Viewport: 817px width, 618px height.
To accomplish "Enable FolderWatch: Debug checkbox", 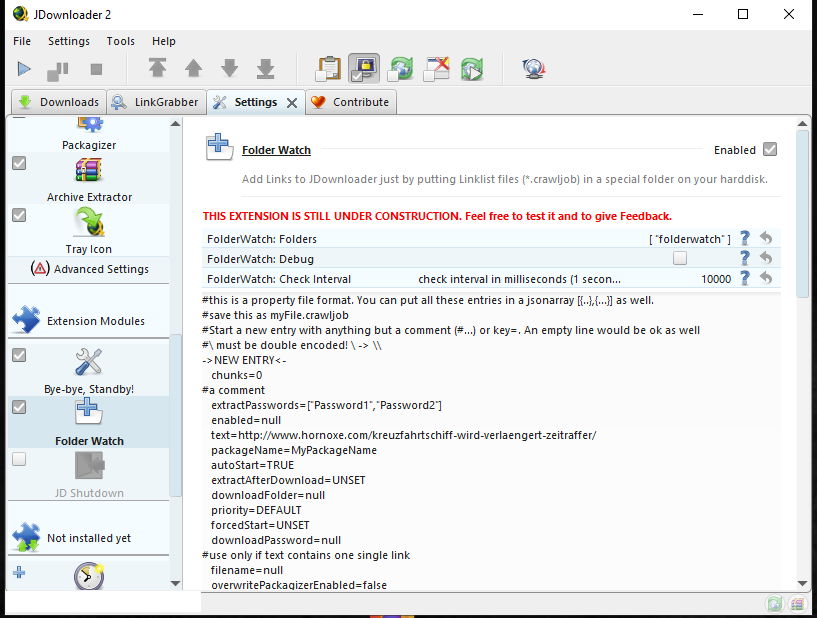I will pyautogui.click(x=679, y=258).
